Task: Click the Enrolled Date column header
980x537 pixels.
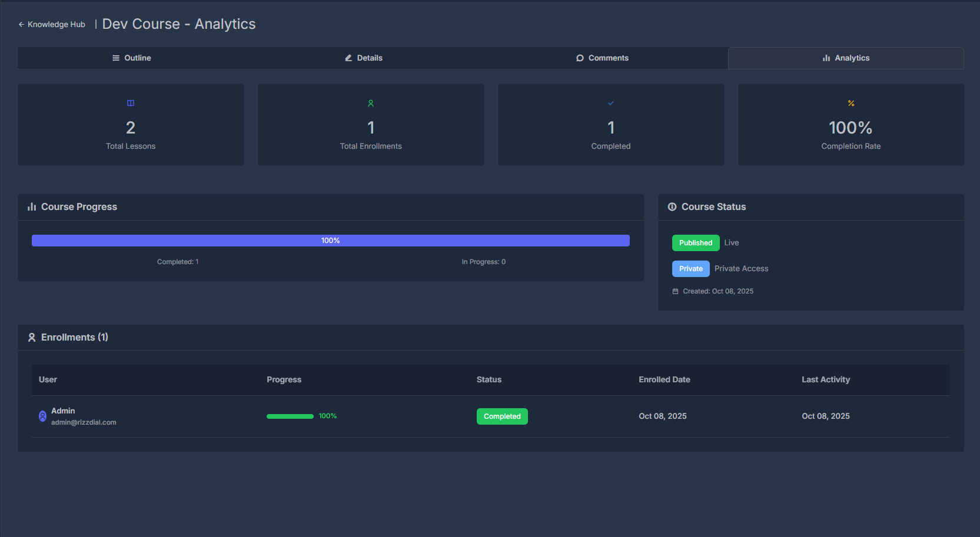Action: (665, 379)
